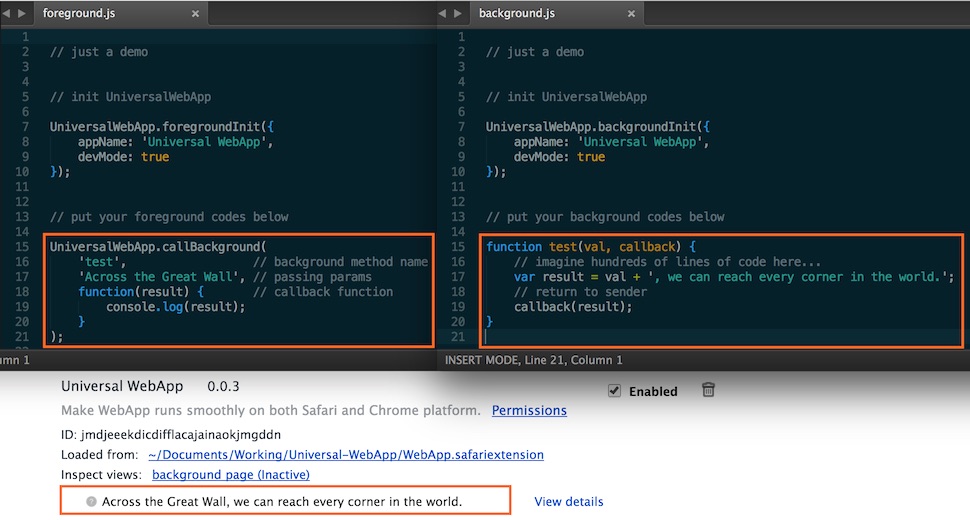Click the version number 0.0.3
Image resolution: width=970 pixels, height=520 pixels.
(x=223, y=387)
